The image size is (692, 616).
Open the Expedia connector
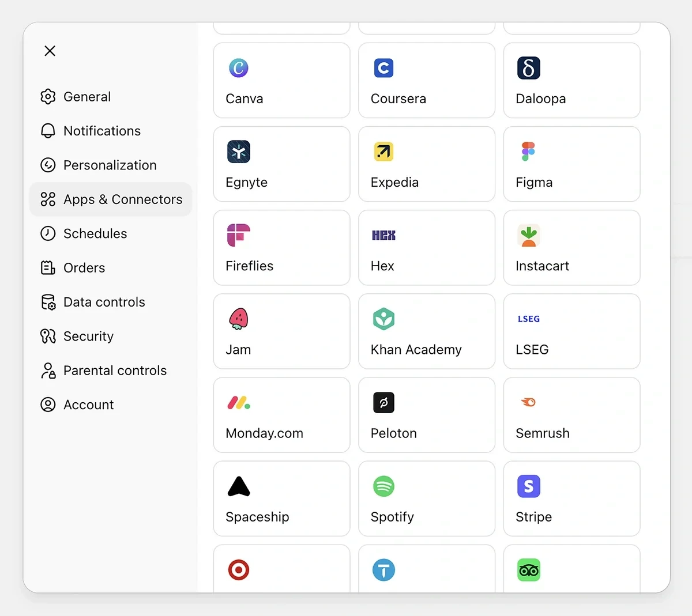(x=426, y=164)
